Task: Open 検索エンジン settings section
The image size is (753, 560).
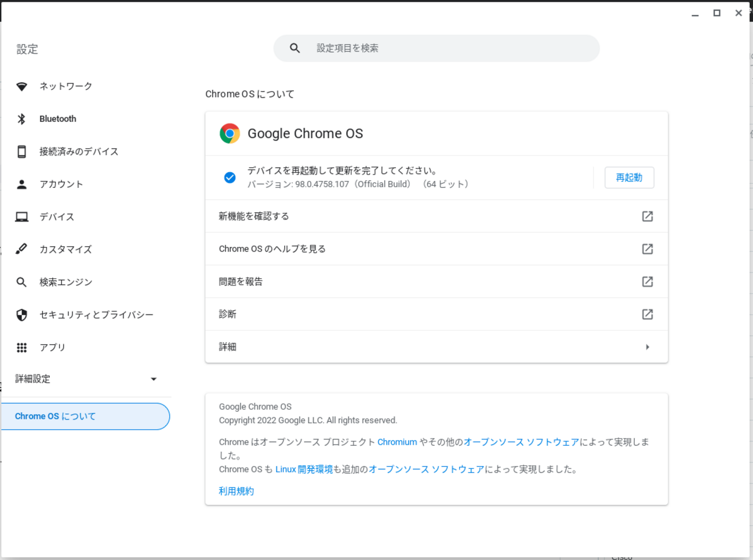Action: 66,282
